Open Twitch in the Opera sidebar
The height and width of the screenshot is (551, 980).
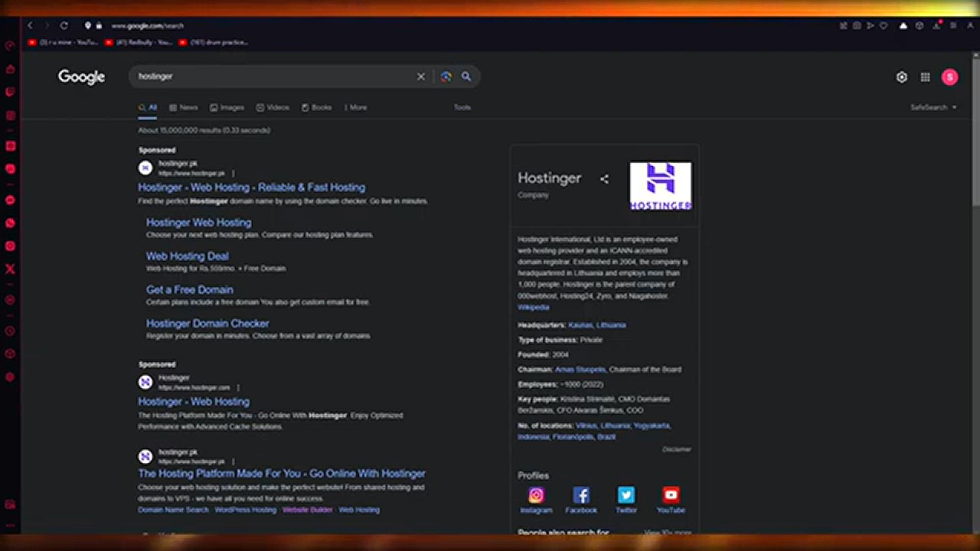pos(10,92)
